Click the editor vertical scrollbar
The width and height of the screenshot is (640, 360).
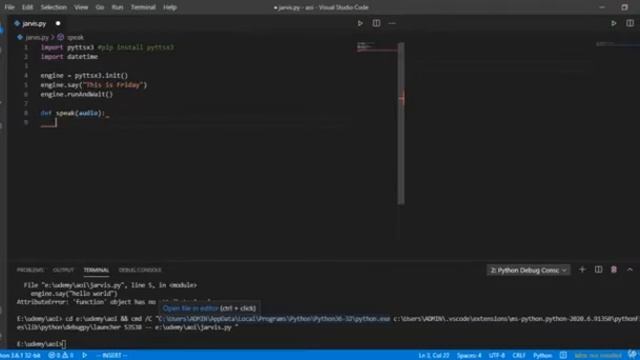click(x=401, y=122)
